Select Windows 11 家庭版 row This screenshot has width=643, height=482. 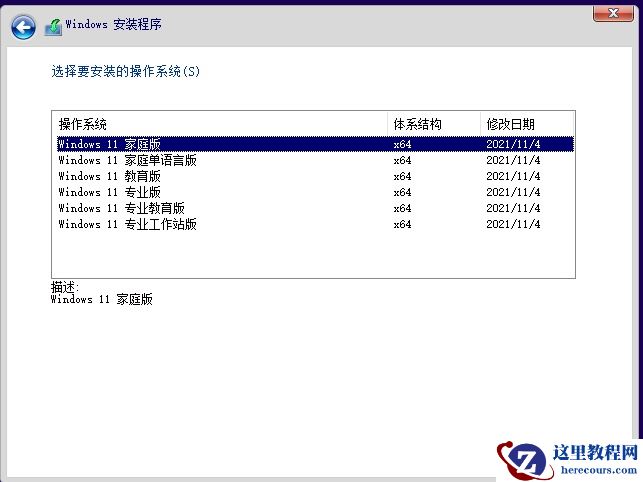pos(315,144)
